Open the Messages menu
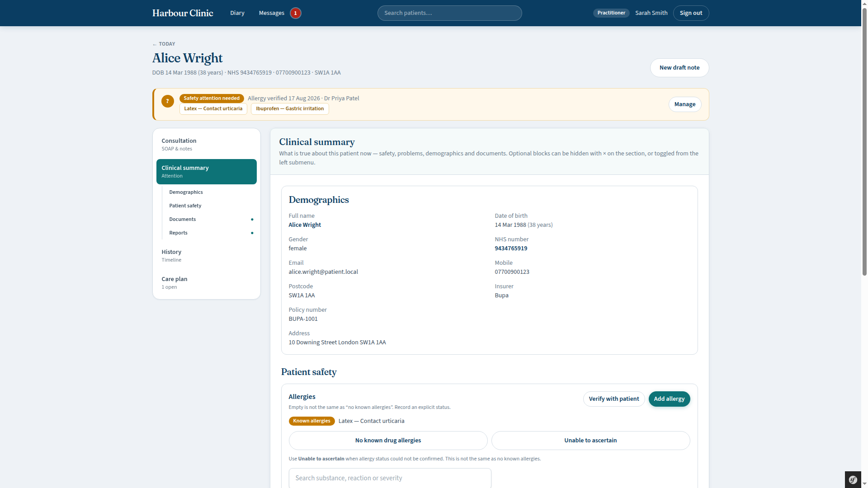Image resolution: width=868 pixels, height=488 pixels. 271,13
